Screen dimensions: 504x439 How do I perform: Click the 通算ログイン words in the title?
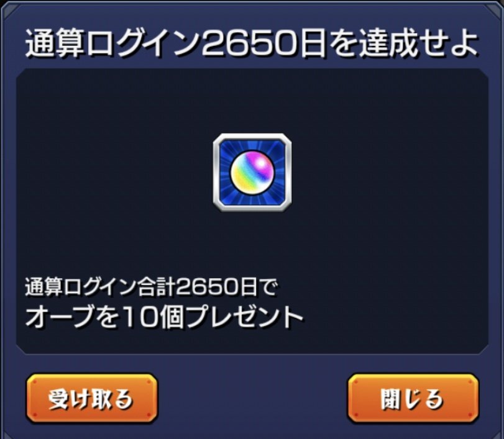[112, 43]
